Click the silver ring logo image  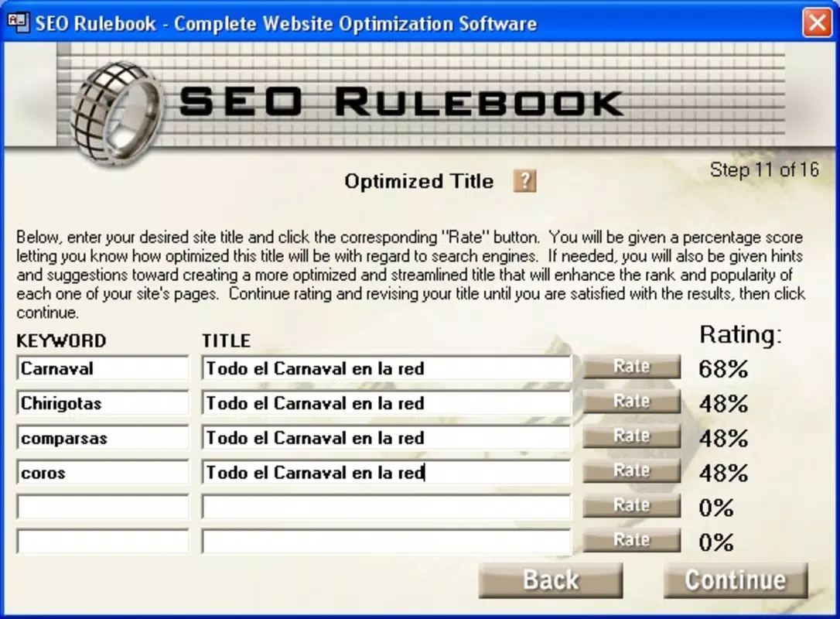[x=117, y=112]
